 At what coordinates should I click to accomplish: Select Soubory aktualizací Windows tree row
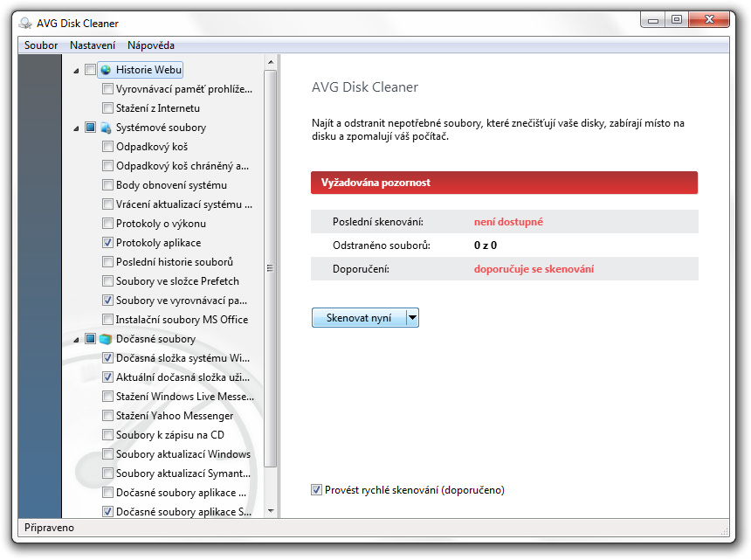(x=183, y=454)
